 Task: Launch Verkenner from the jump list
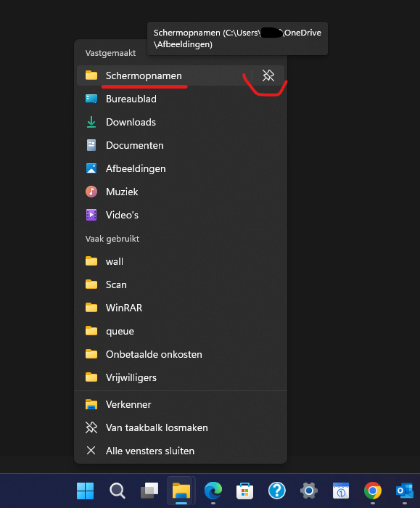(181, 404)
